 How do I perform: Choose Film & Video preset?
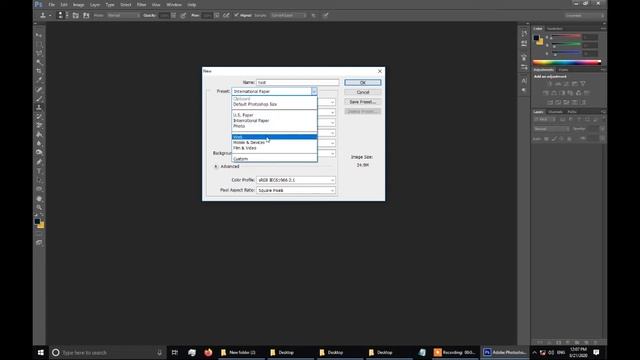tap(274, 148)
